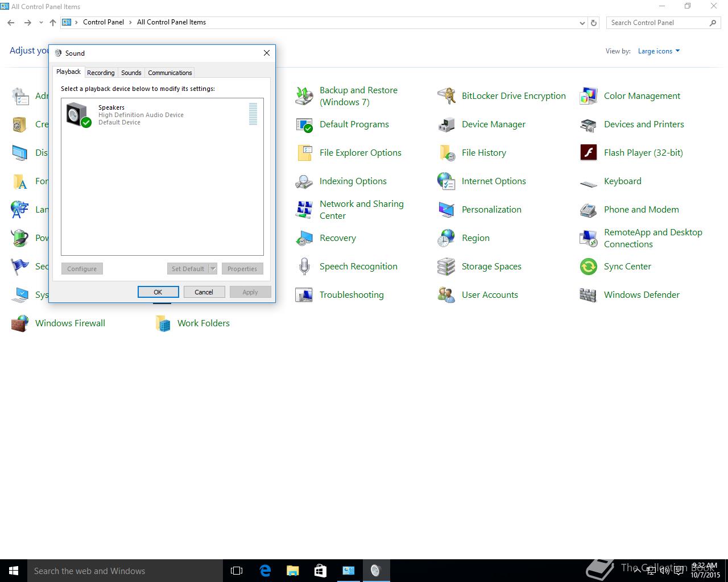Open the Flash Player (32-bit) icon
The width and height of the screenshot is (728, 582).
(x=589, y=153)
